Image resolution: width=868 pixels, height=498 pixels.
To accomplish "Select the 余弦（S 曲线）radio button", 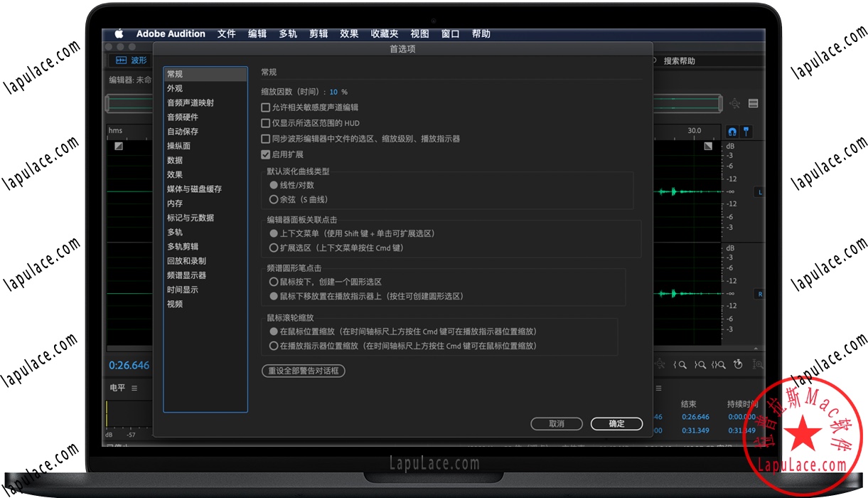I will pyautogui.click(x=274, y=200).
